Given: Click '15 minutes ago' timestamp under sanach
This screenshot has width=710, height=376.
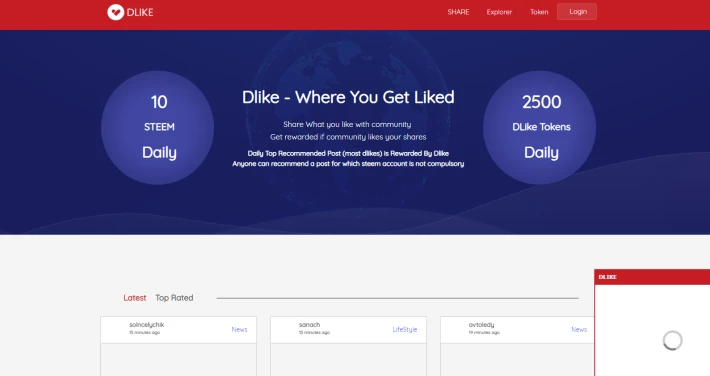Looking at the screenshot, I should click(x=314, y=333).
